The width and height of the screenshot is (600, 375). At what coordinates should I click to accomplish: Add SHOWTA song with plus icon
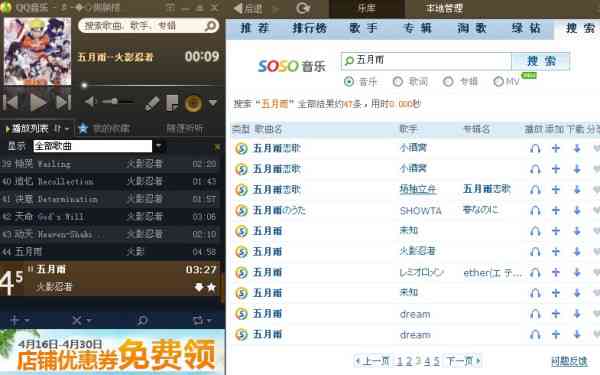coord(556,210)
